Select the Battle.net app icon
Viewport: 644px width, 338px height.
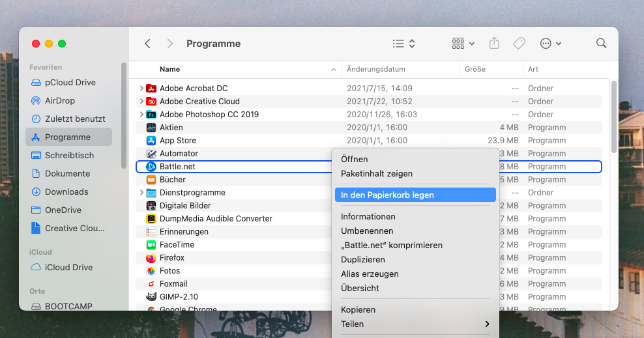tap(151, 167)
